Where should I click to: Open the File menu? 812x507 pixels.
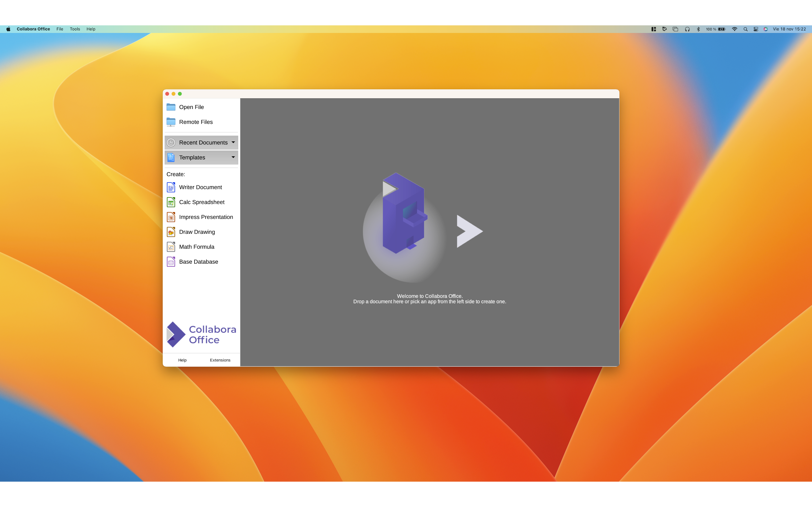pyautogui.click(x=60, y=29)
